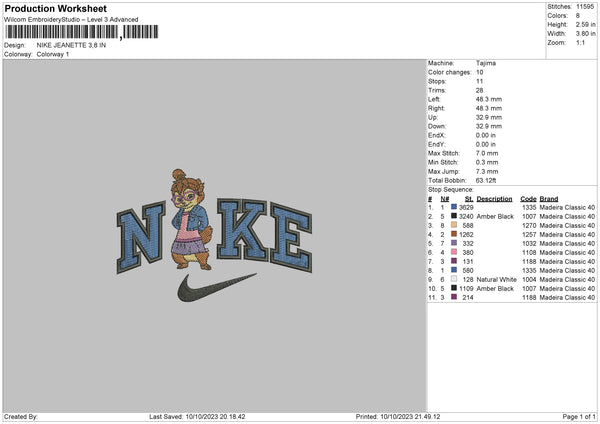Viewport: 600px width, 424px height.
Task: Click the Stops label in machine info
Action: coord(437,81)
